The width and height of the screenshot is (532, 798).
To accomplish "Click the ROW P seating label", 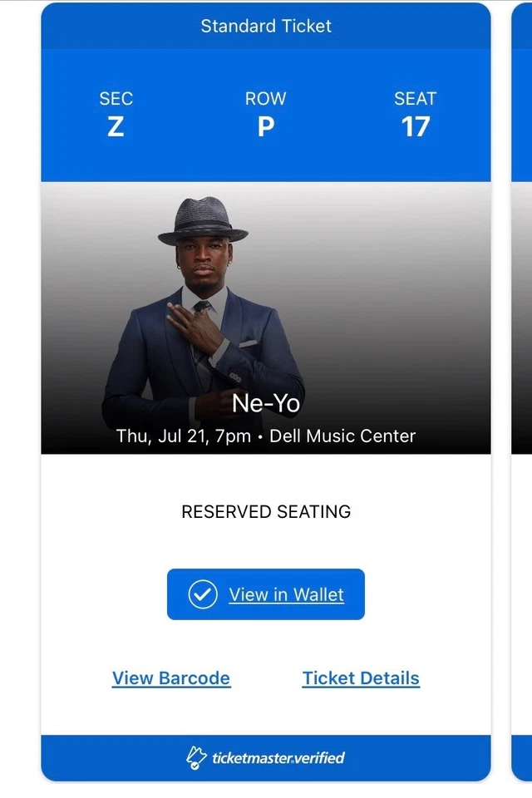I will (265, 115).
